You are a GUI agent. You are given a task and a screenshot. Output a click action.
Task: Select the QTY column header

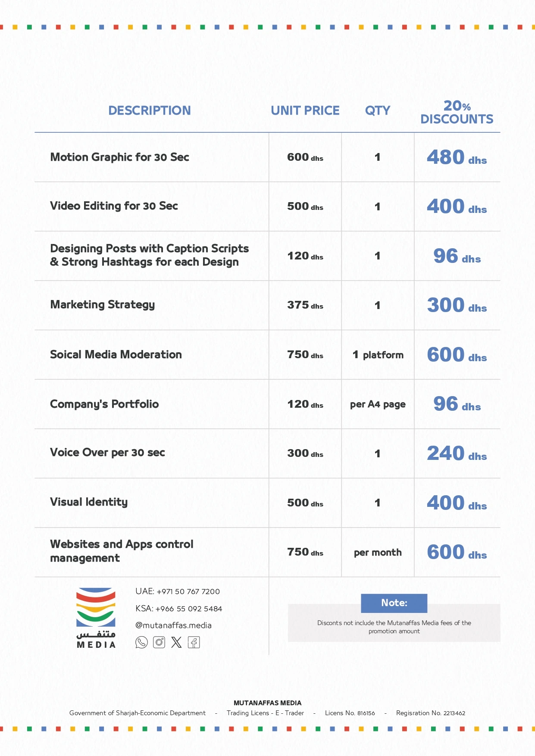tap(377, 111)
